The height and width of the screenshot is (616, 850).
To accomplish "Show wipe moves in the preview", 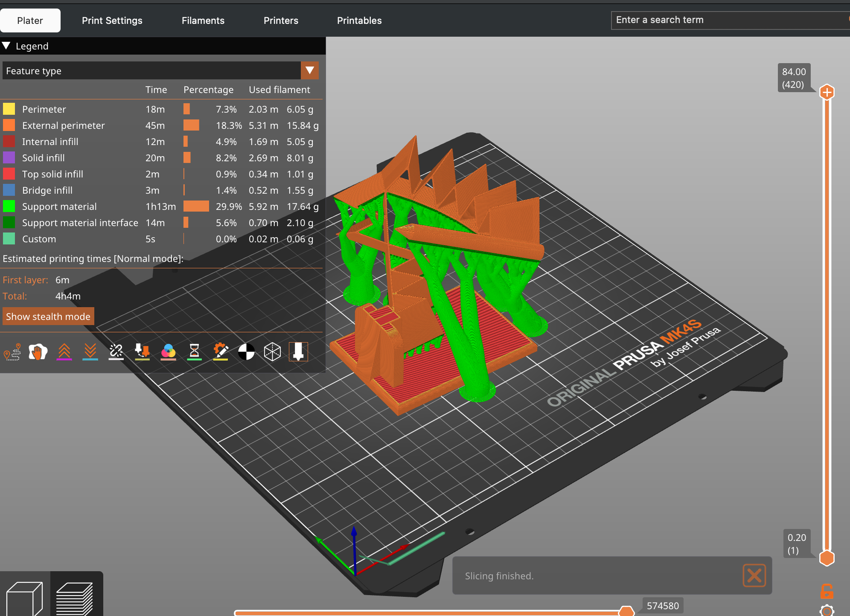I will (x=38, y=352).
